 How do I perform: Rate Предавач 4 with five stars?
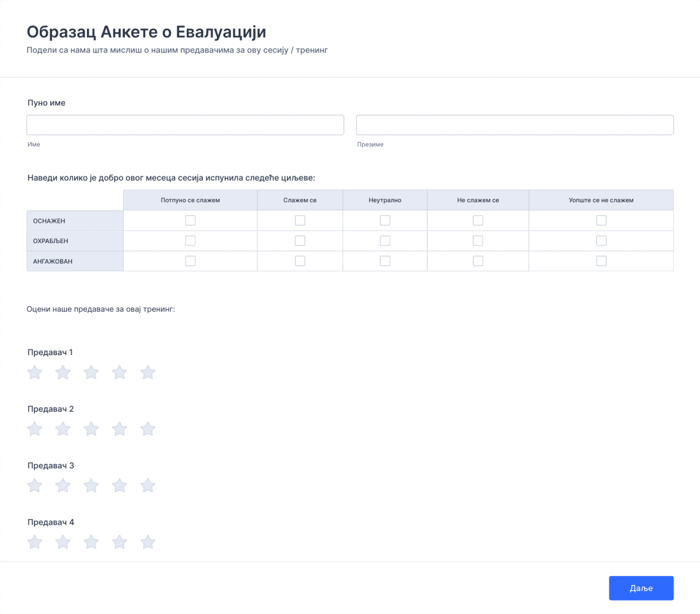148,542
